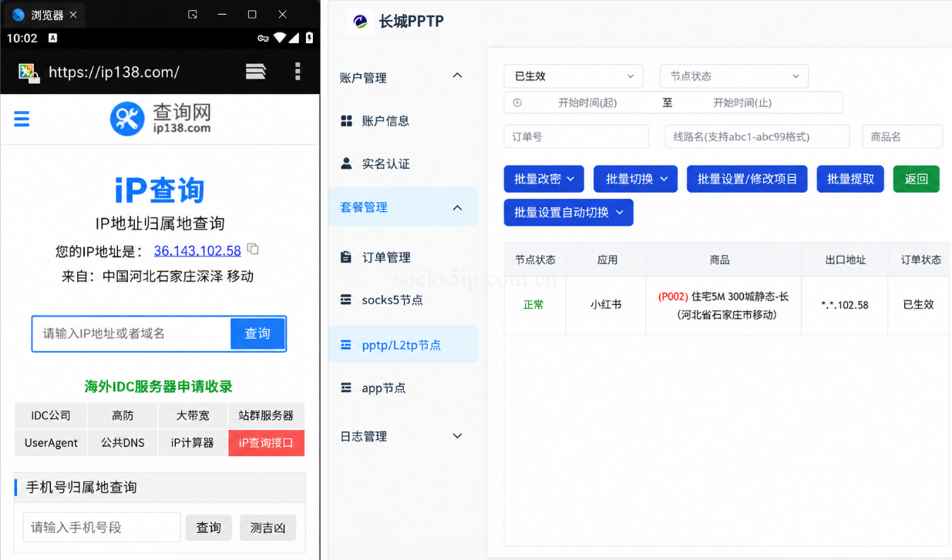
Task: Open the hamburger menu on ip138 page
Action: (22, 119)
